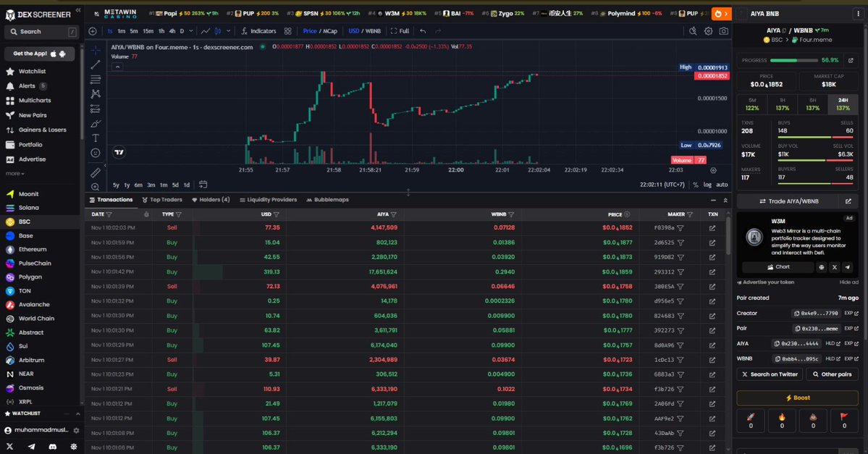
Task: Switch to the Liquidity Providers tab
Action: tap(268, 200)
